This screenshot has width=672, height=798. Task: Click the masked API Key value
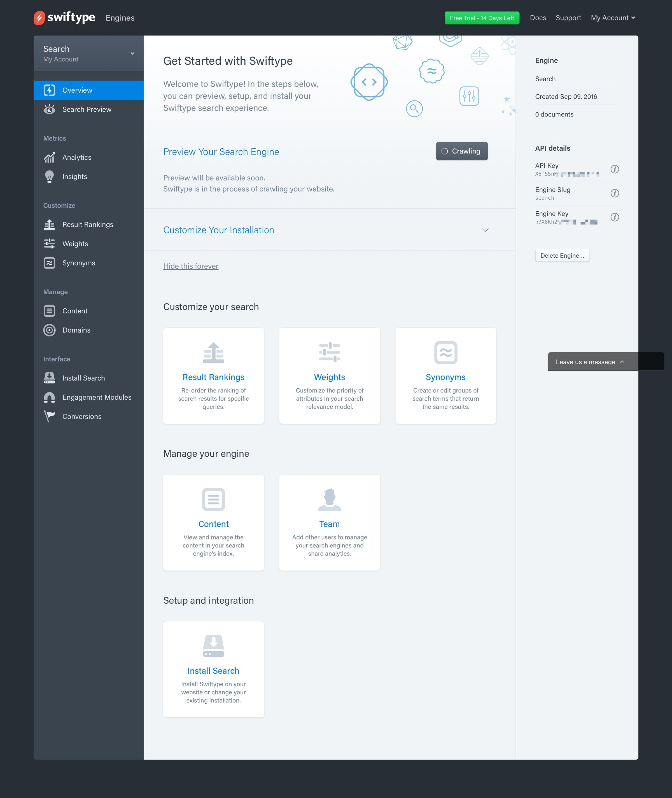(567, 174)
